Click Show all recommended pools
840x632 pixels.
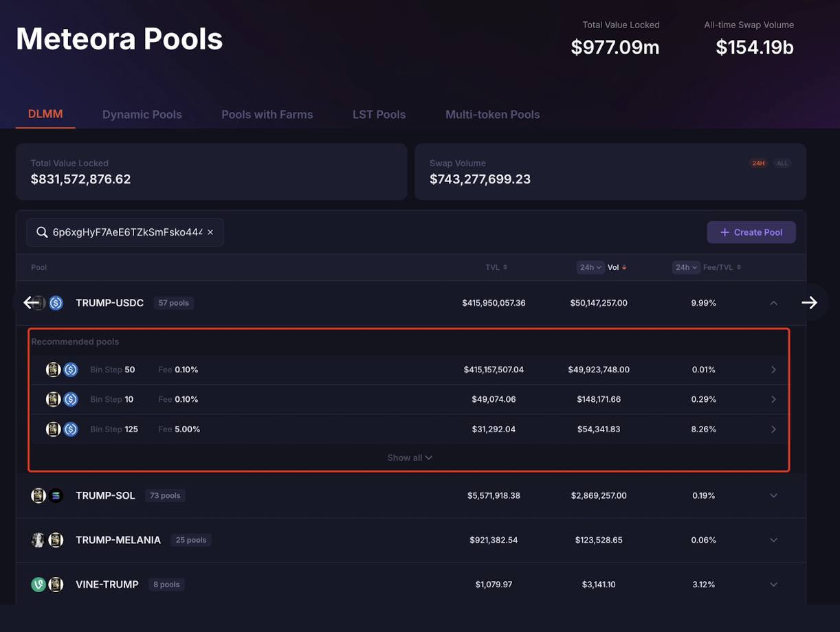[410, 458]
